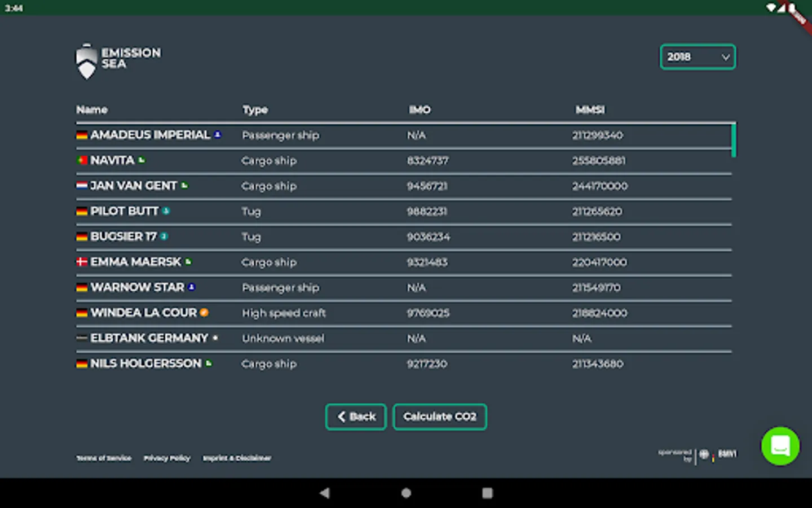Click the ship badge after AMADEUS IMPERIAL

pos(218,134)
